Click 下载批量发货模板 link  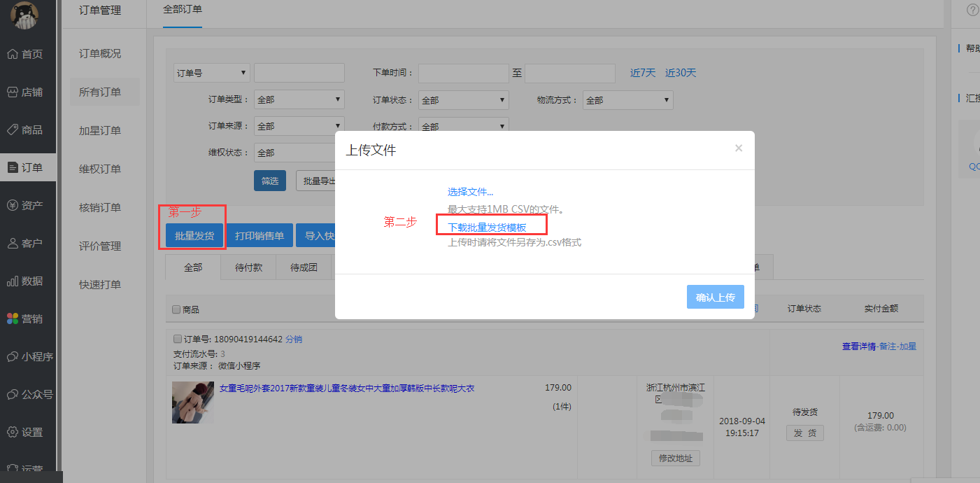pos(487,227)
